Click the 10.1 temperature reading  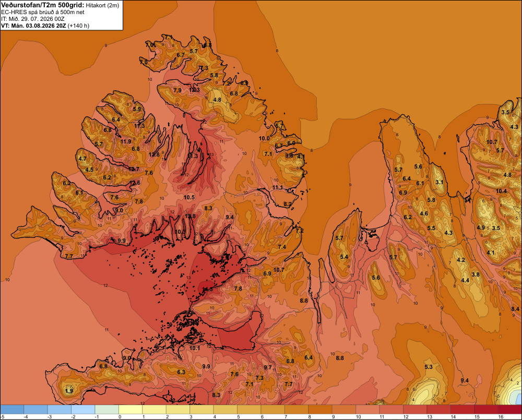click(x=195, y=348)
